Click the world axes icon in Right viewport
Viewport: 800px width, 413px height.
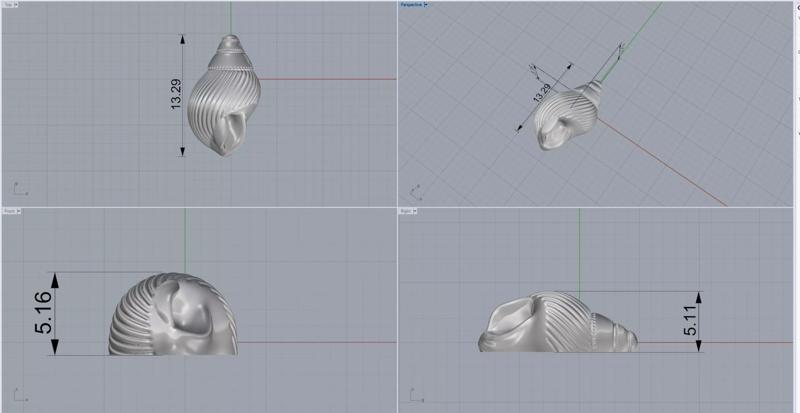[417, 395]
